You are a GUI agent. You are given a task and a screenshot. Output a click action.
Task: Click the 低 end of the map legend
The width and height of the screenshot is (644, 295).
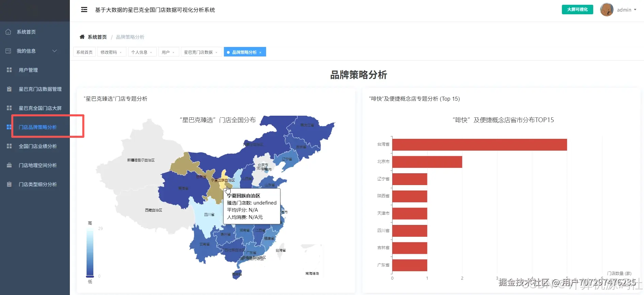(x=90, y=281)
